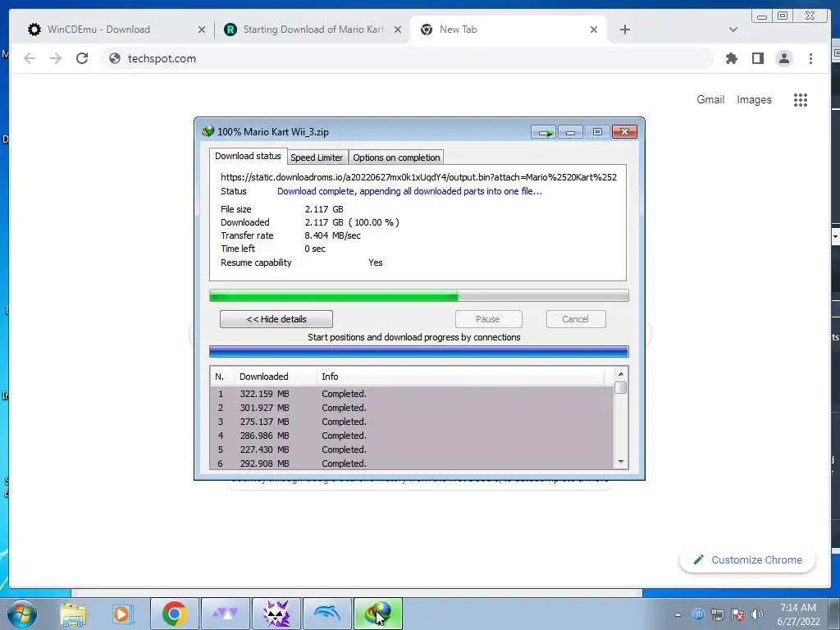
Task: Open the Action Center flag icon
Action: [737, 614]
